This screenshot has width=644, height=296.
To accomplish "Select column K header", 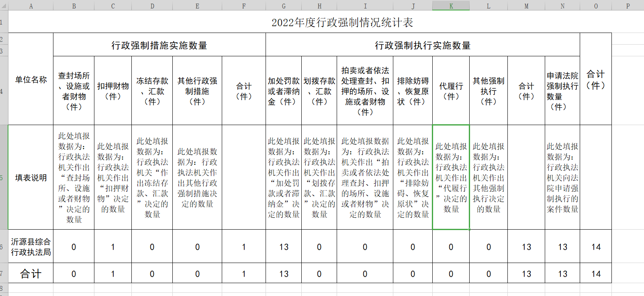I will coord(451,6).
